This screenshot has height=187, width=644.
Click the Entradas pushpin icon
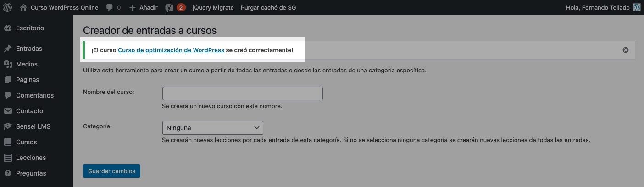(x=7, y=49)
